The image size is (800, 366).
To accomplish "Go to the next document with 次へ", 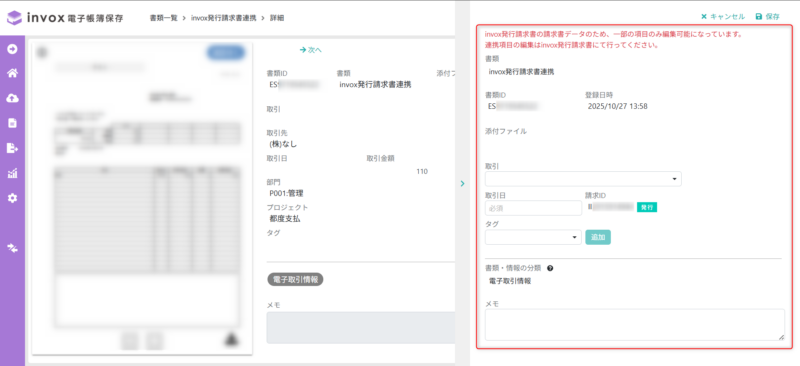I will 311,50.
